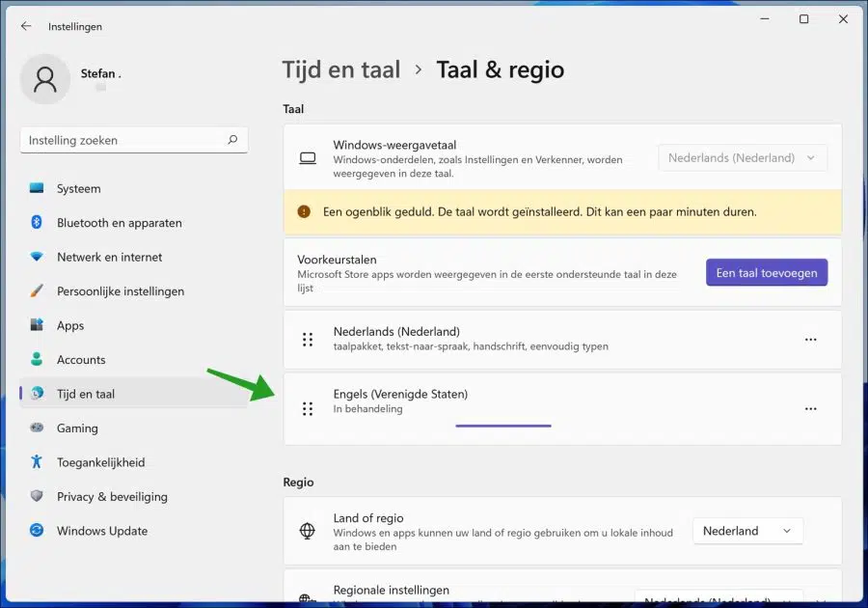Viewport: 868px width, 608px height.
Task: Click the Accounts person icon
Action: tap(37, 359)
